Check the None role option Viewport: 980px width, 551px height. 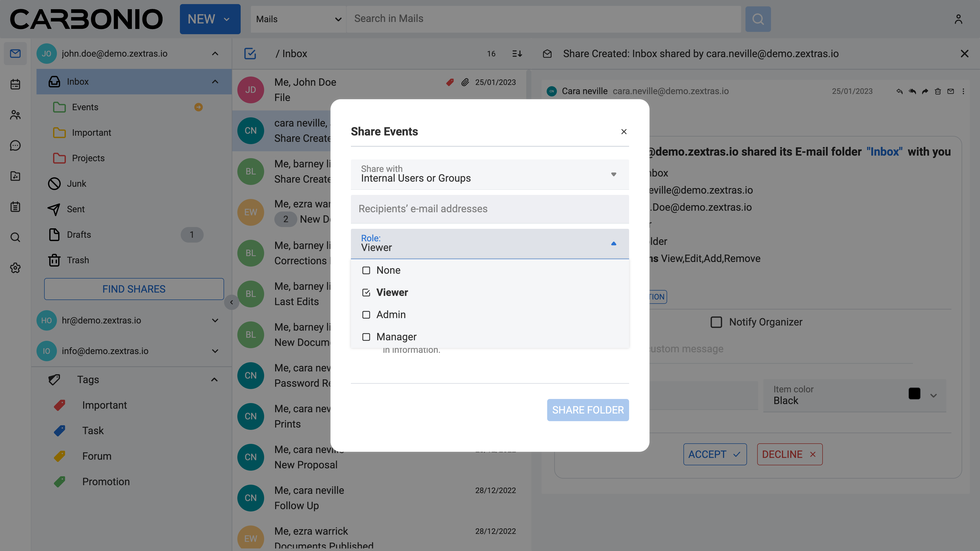point(366,270)
